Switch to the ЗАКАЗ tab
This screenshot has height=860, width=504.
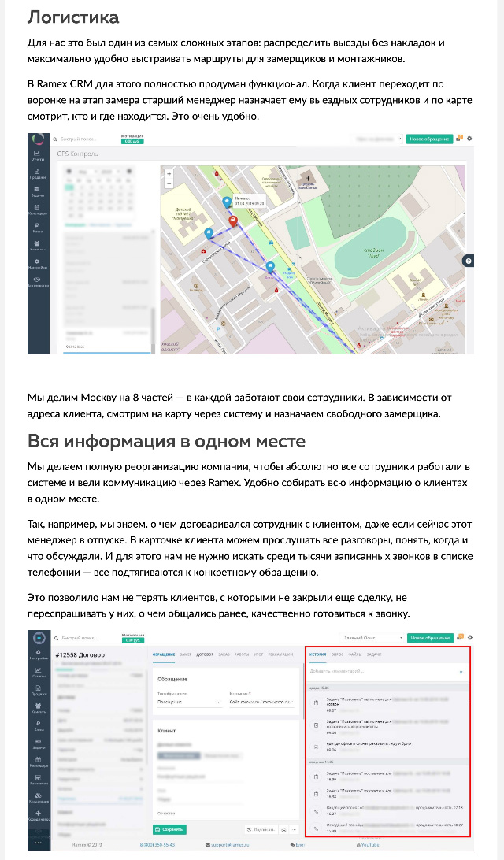pos(224,654)
